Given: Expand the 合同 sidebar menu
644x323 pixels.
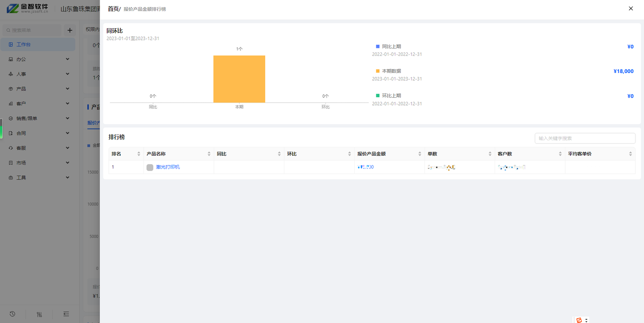Looking at the screenshot, I should pyautogui.click(x=38, y=133).
